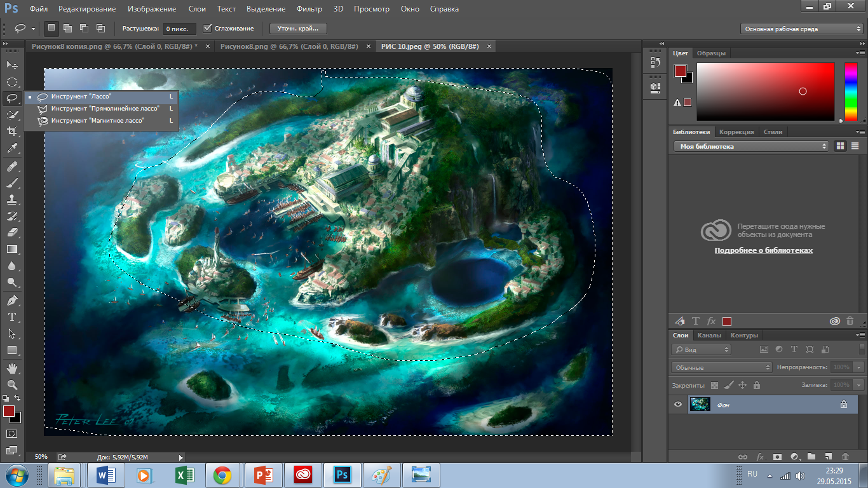The width and height of the screenshot is (868, 488).
Task: Open the collapsed History panel icon
Action: 655,62
